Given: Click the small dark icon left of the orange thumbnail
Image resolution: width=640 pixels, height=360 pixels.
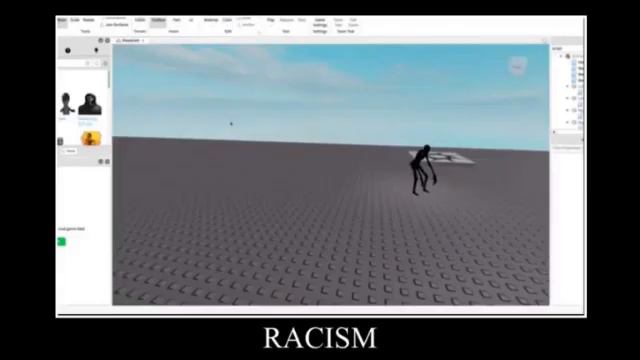Looking at the screenshot, I should pyautogui.click(x=60, y=142).
